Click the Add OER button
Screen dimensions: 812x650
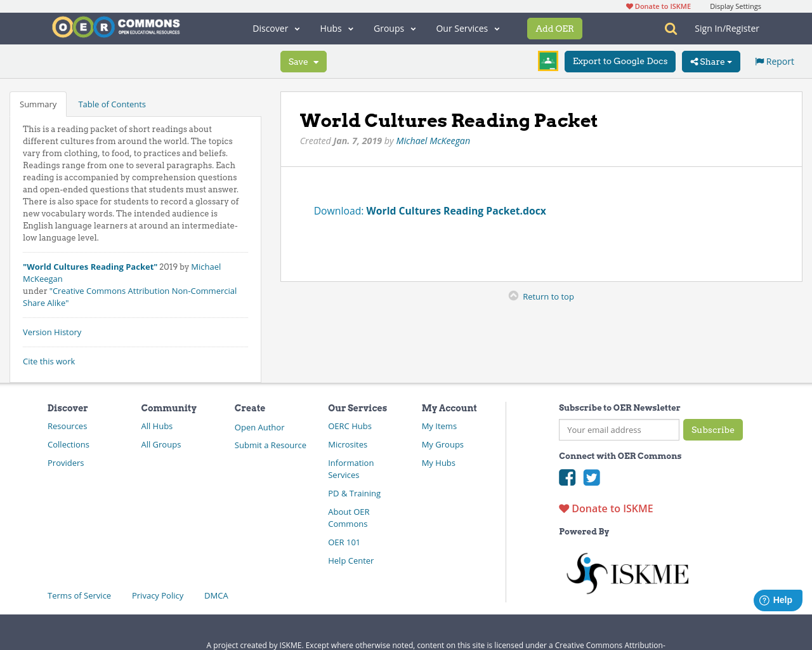554,28
